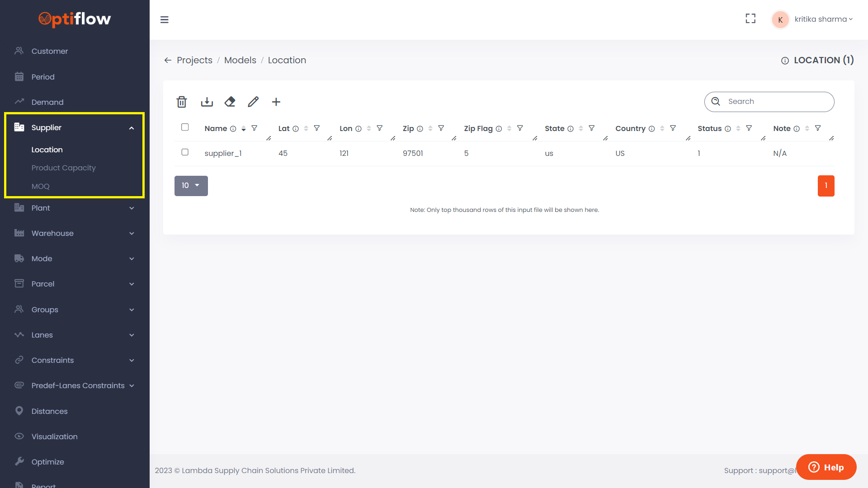This screenshot has width=868, height=488.
Task: Select the supplier_1 row checkbox
Action: [185, 152]
